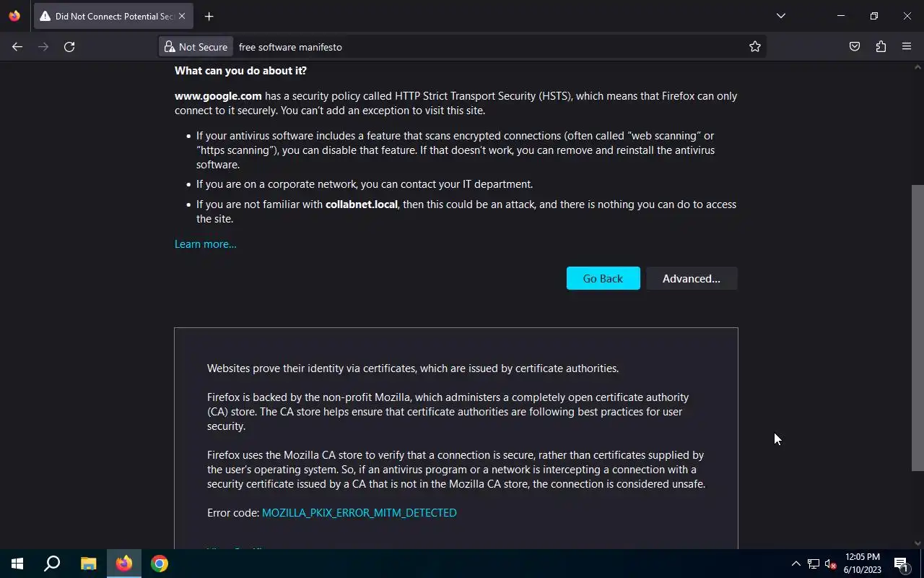The width and height of the screenshot is (924, 578).
Task: Open Windows search from the taskbar
Action: (52, 564)
